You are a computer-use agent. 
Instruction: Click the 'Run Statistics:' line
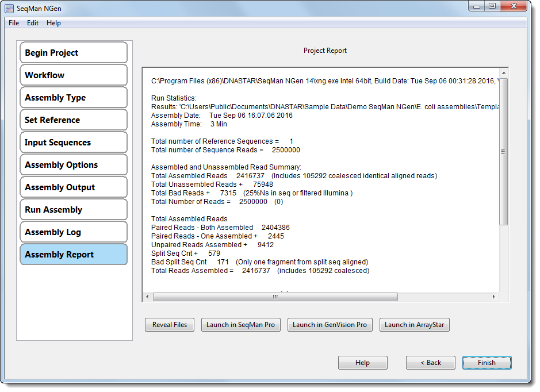(x=174, y=98)
